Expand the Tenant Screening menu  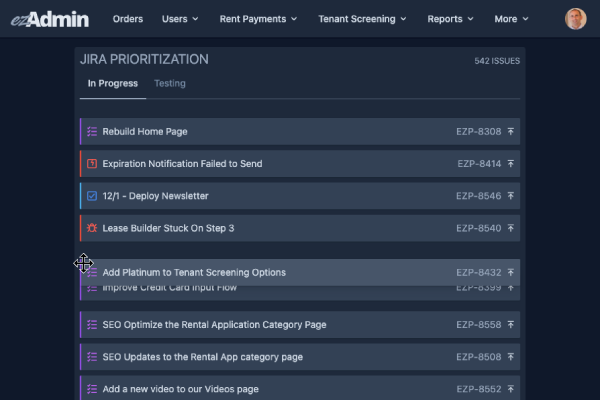(x=362, y=19)
